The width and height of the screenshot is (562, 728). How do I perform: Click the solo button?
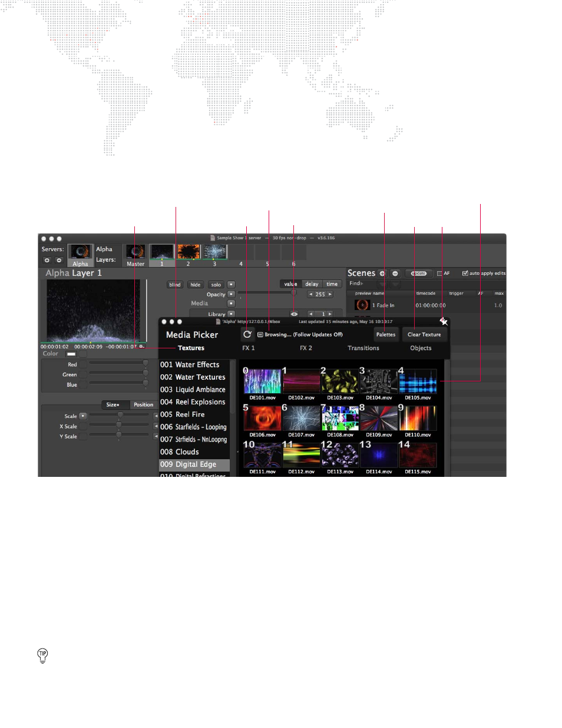point(216,285)
